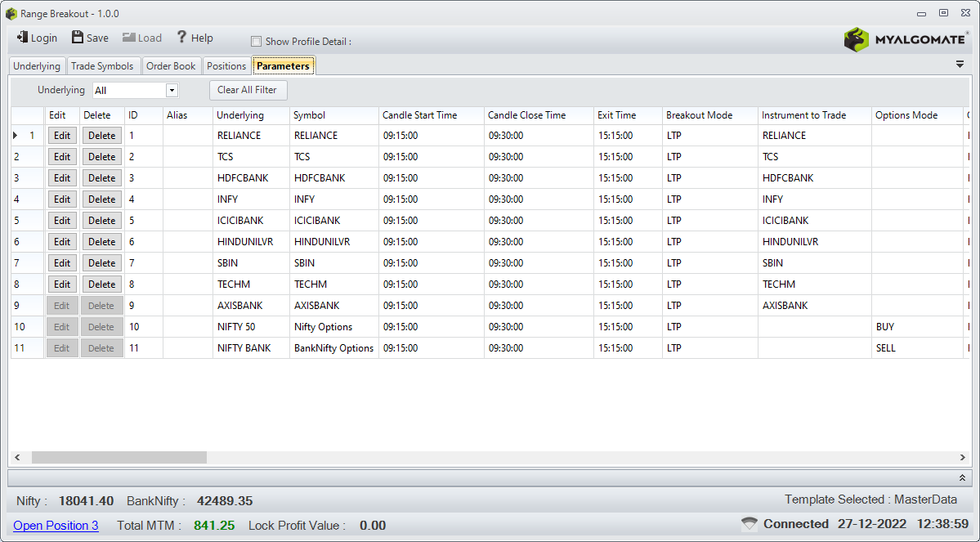Click the 'BUY' options mode cell
The image size is (980, 542).
917,327
